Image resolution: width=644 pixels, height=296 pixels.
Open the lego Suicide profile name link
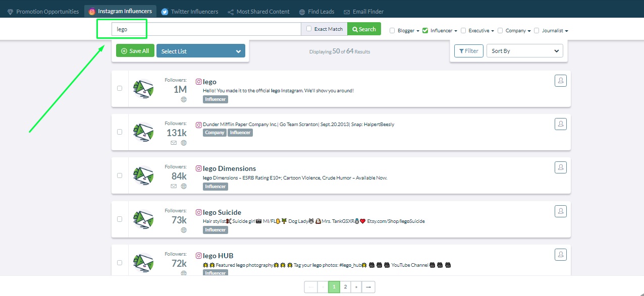click(x=222, y=212)
